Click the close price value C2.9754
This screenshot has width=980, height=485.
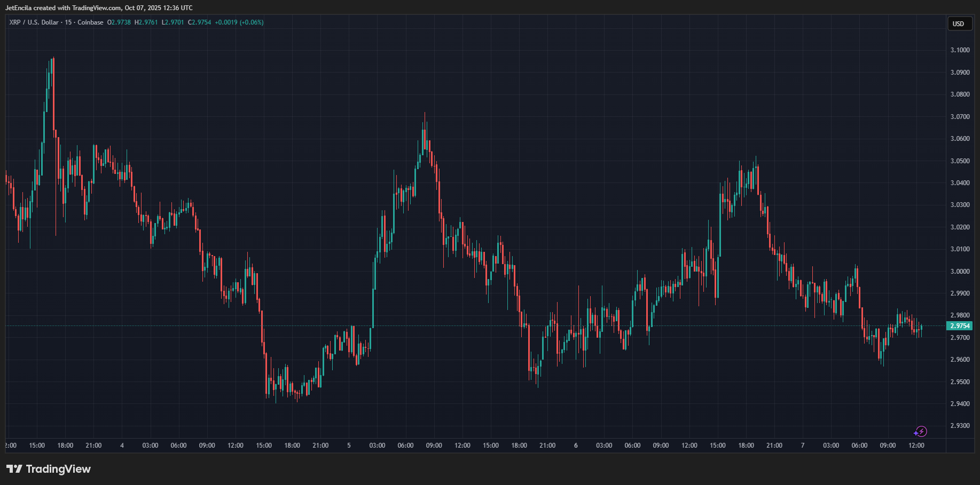pos(200,22)
